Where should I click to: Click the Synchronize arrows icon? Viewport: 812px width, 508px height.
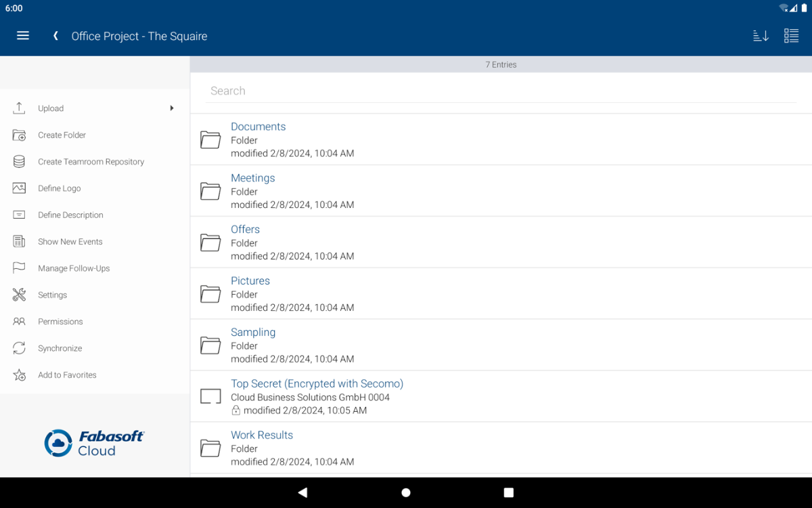click(x=19, y=348)
